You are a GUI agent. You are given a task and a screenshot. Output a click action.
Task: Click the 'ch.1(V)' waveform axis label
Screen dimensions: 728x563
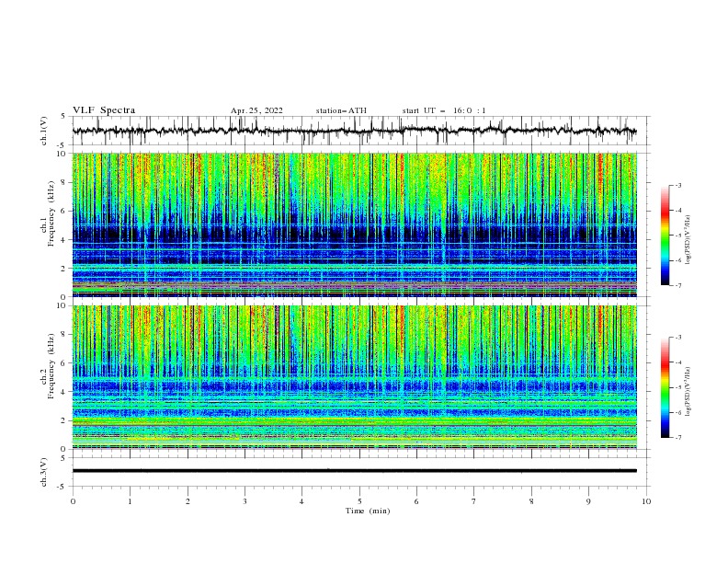tap(44, 131)
